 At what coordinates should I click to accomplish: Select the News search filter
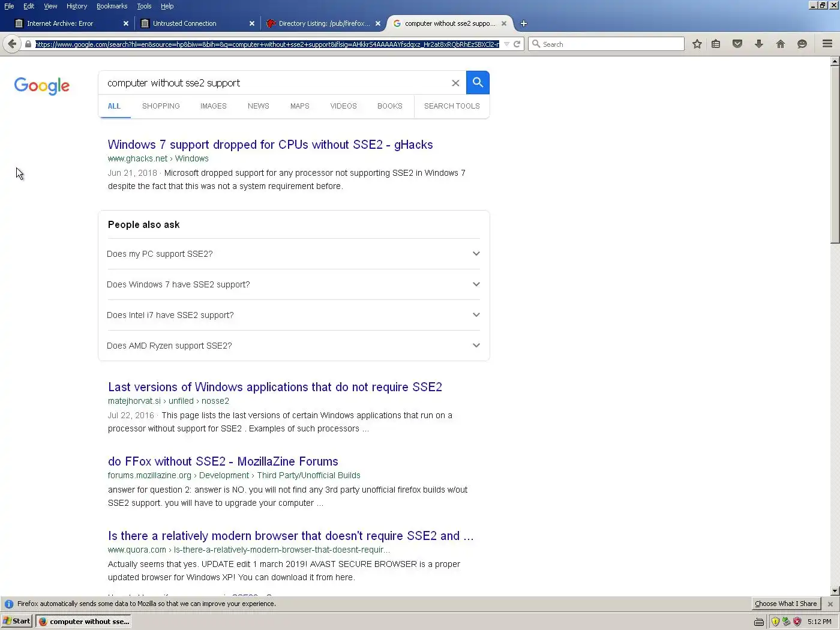click(x=259, y=106)
